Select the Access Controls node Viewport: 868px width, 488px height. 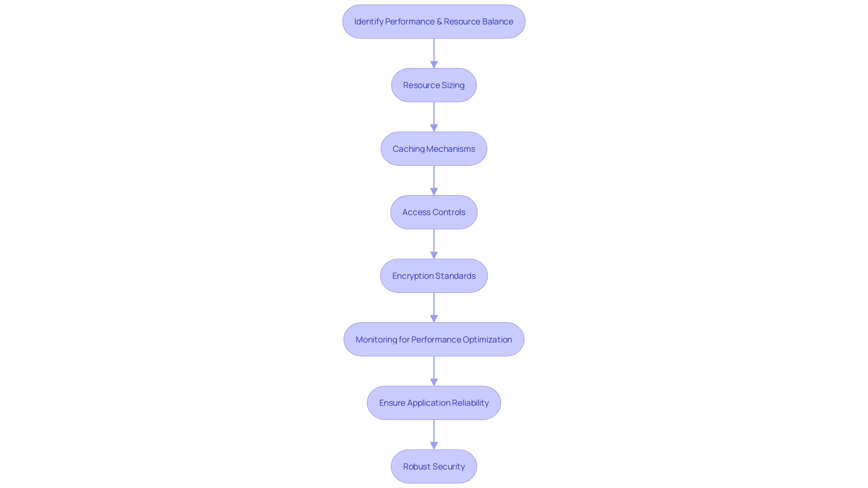[434, 211]
